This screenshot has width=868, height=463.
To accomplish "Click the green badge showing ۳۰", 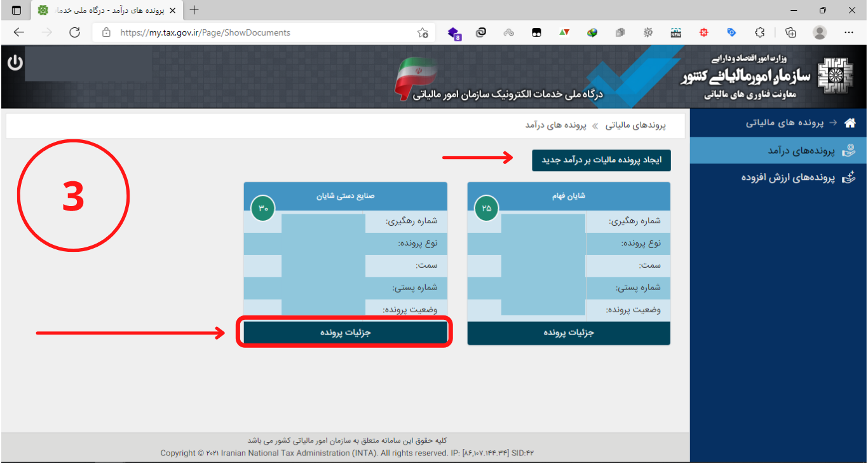I will tap(263, 209).
